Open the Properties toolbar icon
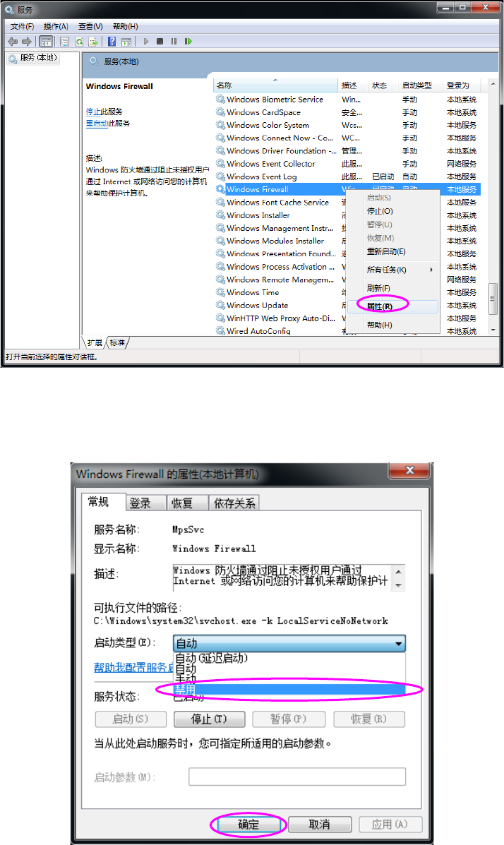 click(65, 42)
